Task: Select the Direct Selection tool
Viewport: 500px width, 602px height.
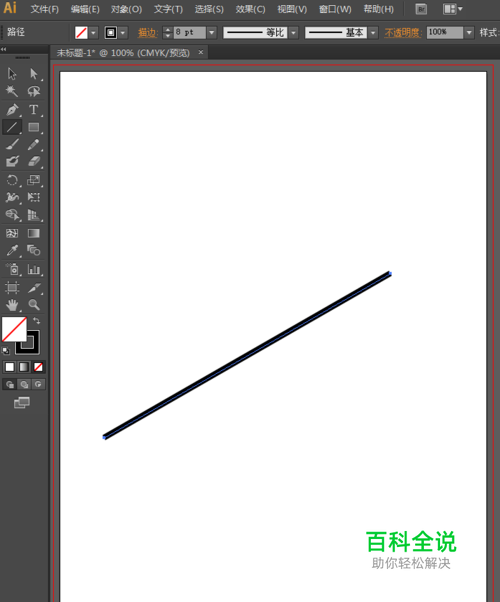Action: (33, 73)
